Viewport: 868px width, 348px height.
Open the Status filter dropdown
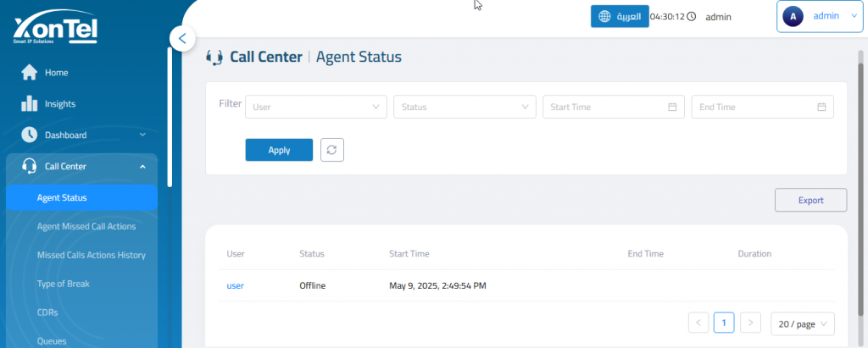click(x=465, y=107)
